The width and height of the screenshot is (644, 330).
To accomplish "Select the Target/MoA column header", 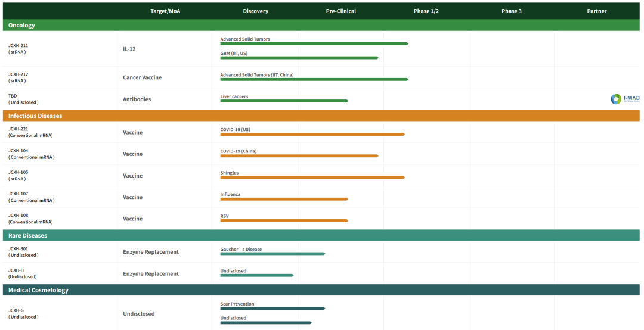I will click(166, 11).
